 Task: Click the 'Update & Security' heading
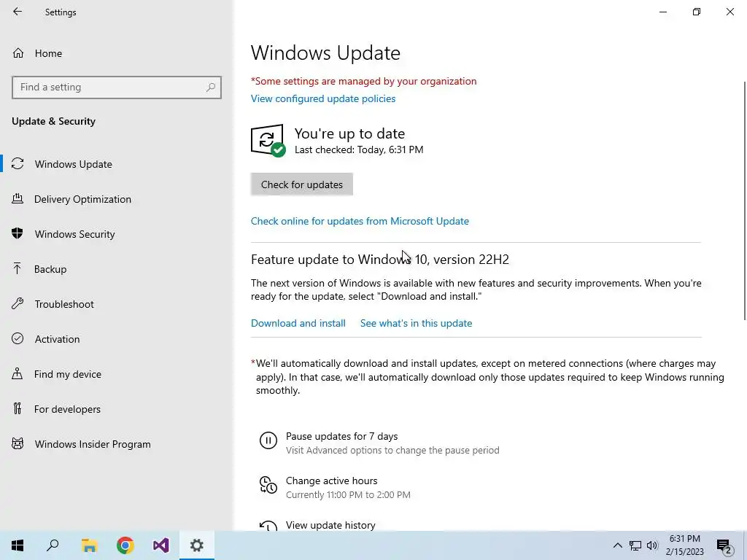pyautogui.click(x=53, y=121)
